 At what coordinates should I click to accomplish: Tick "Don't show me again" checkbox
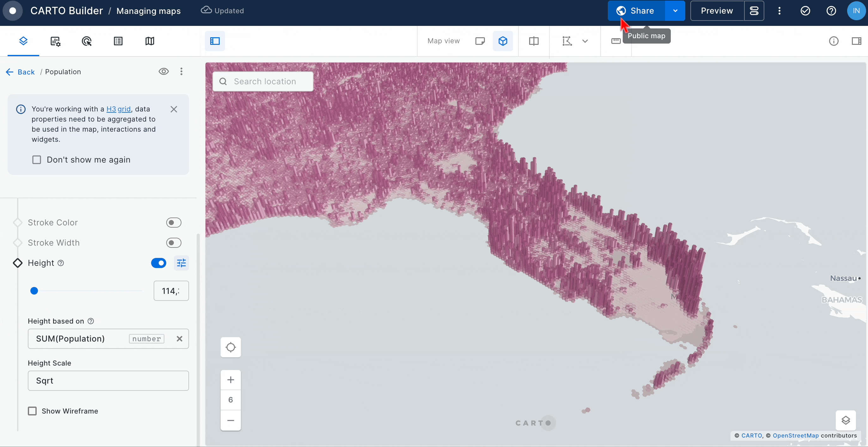click(37, 159)
